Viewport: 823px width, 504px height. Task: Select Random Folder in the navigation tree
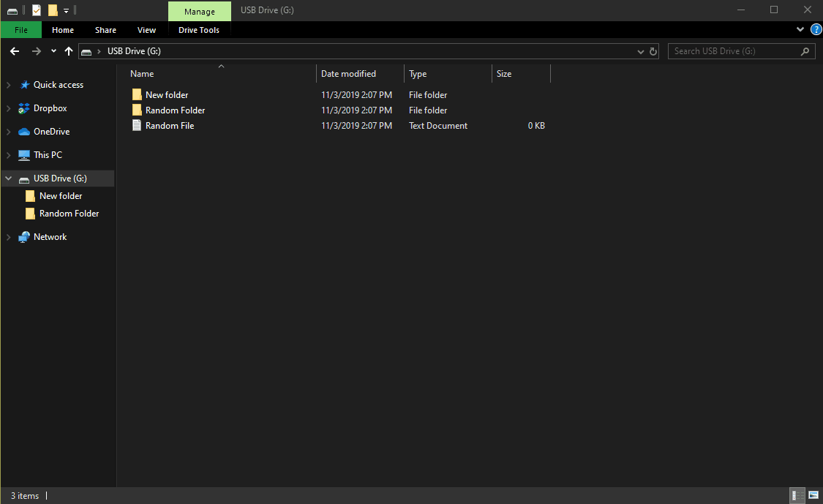click(x=69, y=214)
